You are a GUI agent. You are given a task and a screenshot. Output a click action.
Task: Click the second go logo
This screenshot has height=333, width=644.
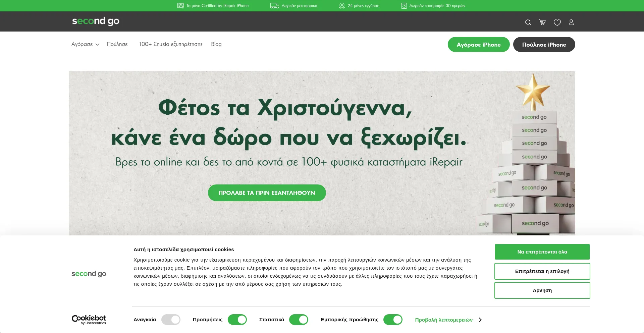click(96, 21)
